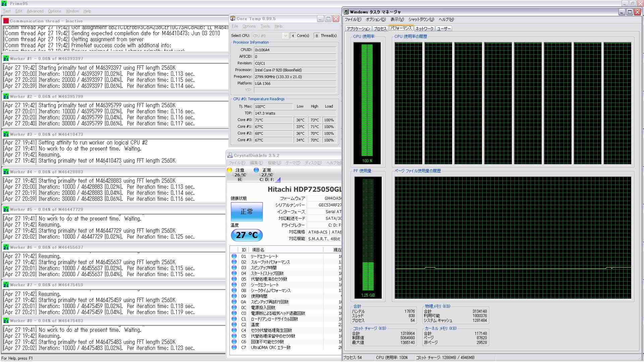Open the テーマ menu in CrystalDiskInfo
This screenshot has height=362, width=644.
point(292,163)
